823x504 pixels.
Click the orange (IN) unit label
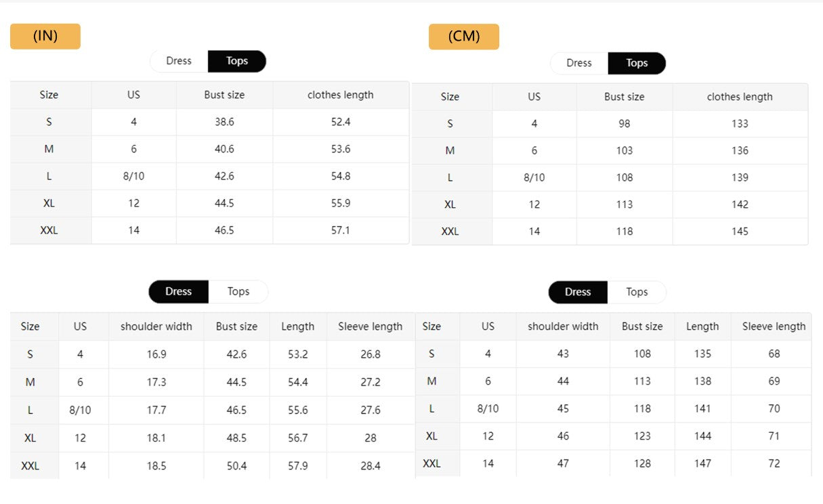tap(45, 37)
